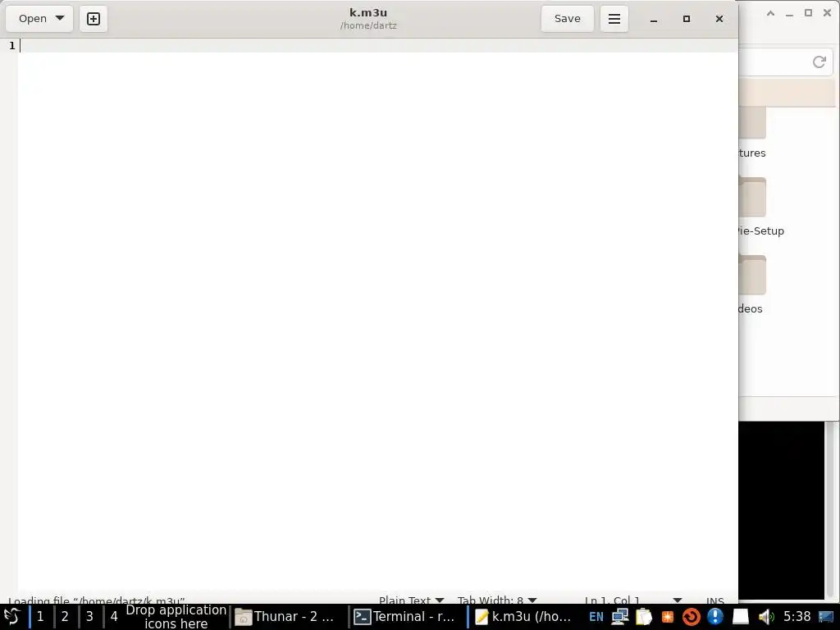Click the k.m3u title in header bar
This screenshot has width=840, height=630.
(x=368, y=12)
